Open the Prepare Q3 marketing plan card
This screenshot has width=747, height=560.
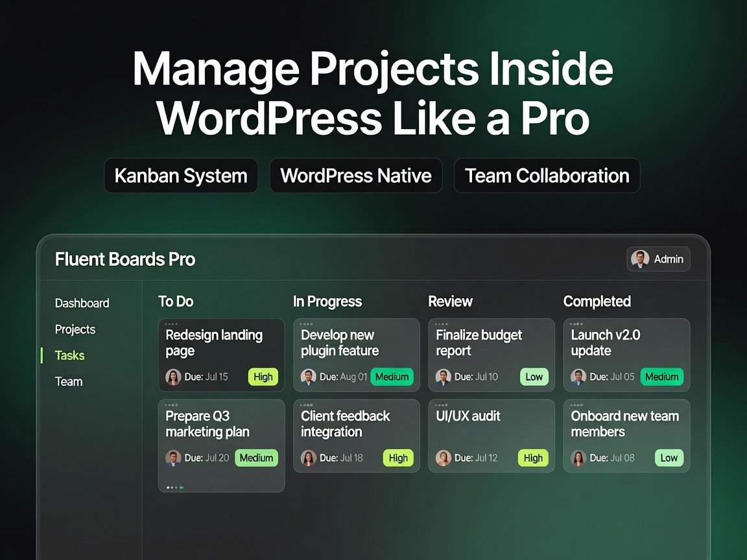(x=221, y=446)
